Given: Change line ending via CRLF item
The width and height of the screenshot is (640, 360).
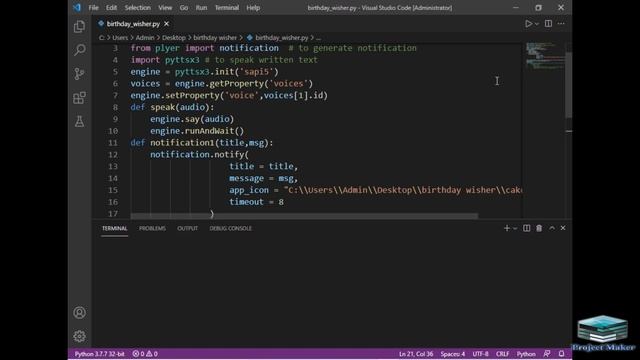Looking at the screenshot, I should pos(502,354).
